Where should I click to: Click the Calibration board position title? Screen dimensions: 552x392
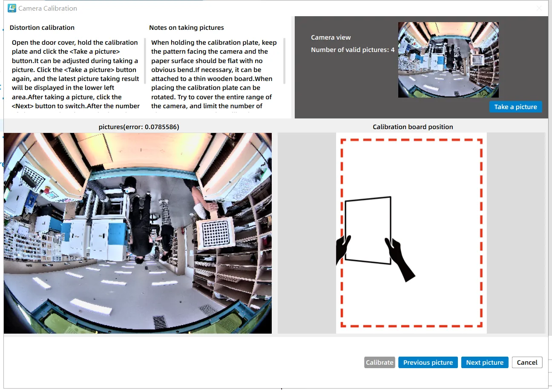pyautogui.click(x=412, y=127)
